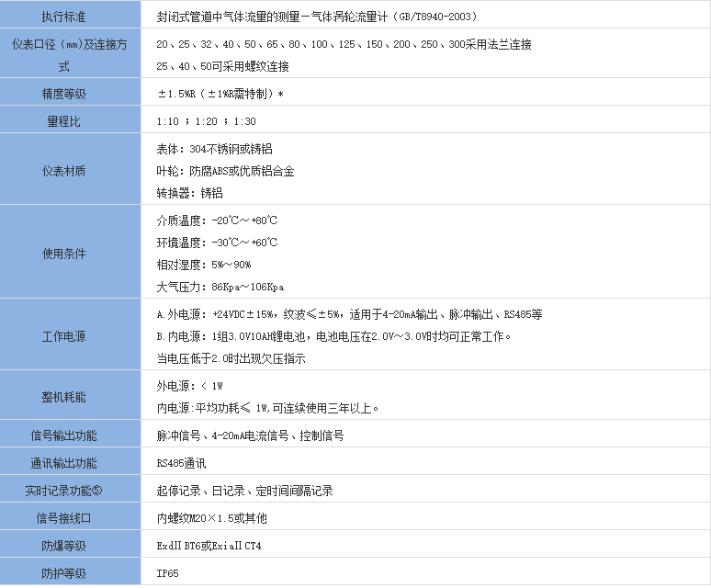The height and width of the screenshot is (588, 711).
Task: Click the 执行标准 header cell
Action: click(63, 17)
